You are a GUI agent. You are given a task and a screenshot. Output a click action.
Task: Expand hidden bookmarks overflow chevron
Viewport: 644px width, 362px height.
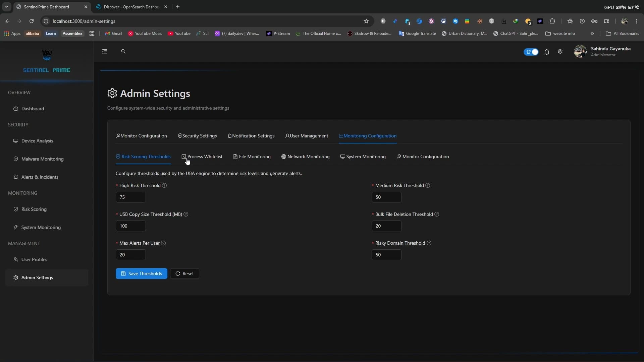click(592, 34)
